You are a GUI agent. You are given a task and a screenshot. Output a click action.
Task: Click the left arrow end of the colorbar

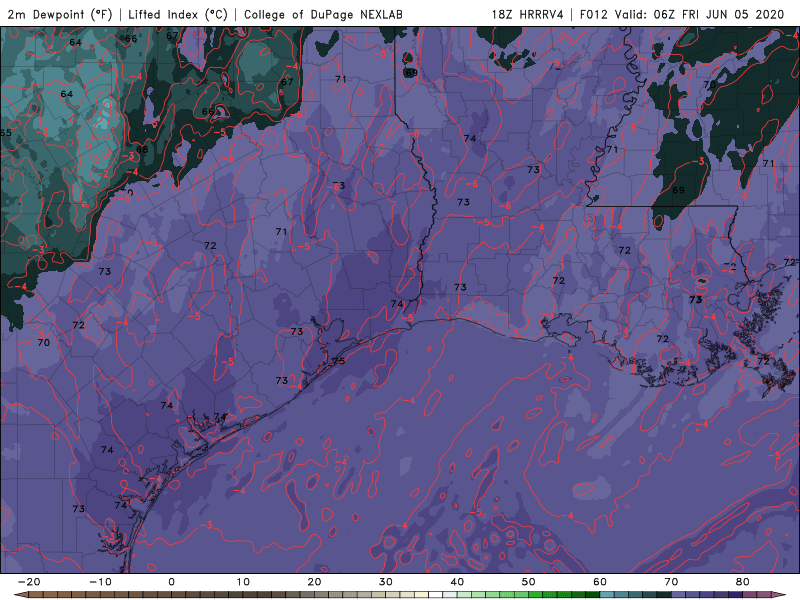click(21, 595)
